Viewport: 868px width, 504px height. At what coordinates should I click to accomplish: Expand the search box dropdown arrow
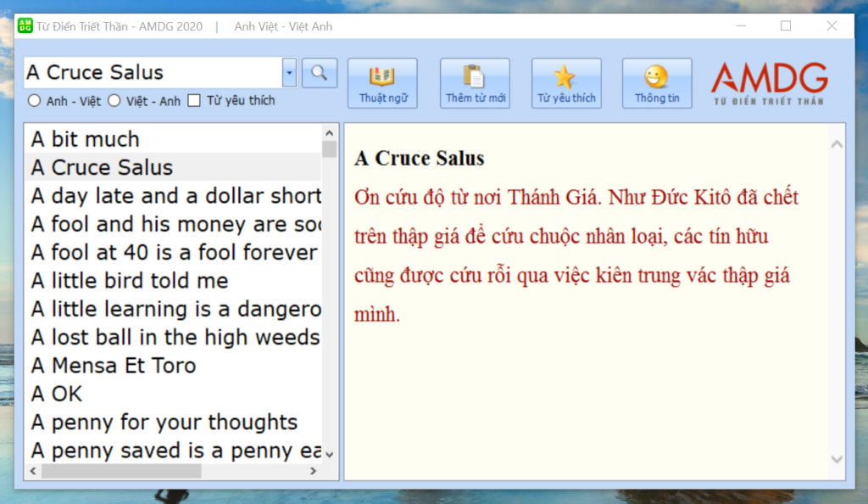pos(289,73)
